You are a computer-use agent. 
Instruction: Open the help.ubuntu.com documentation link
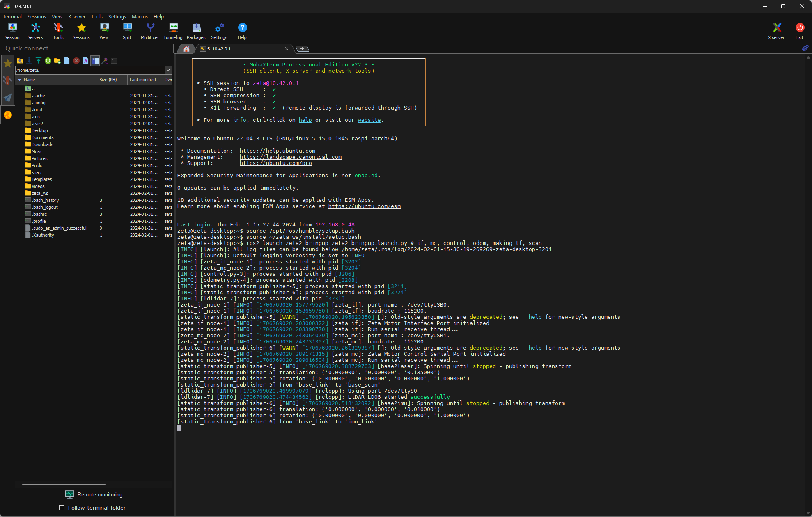pyautogui.click(x=278, y=151)
